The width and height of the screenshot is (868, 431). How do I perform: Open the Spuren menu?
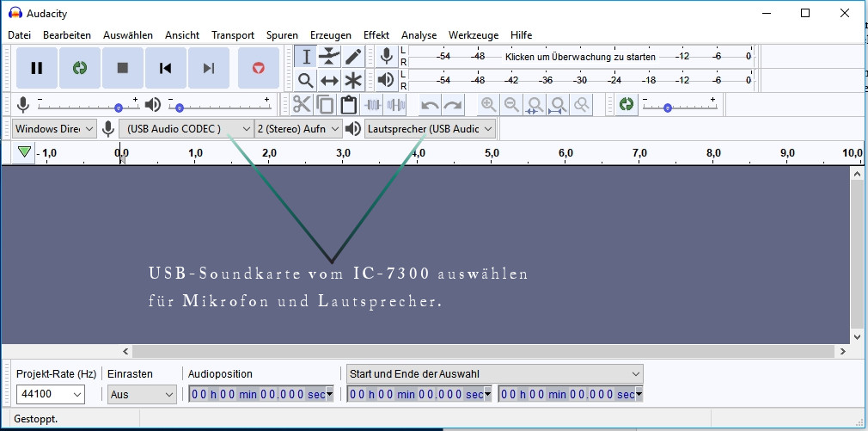pos(282,35)
